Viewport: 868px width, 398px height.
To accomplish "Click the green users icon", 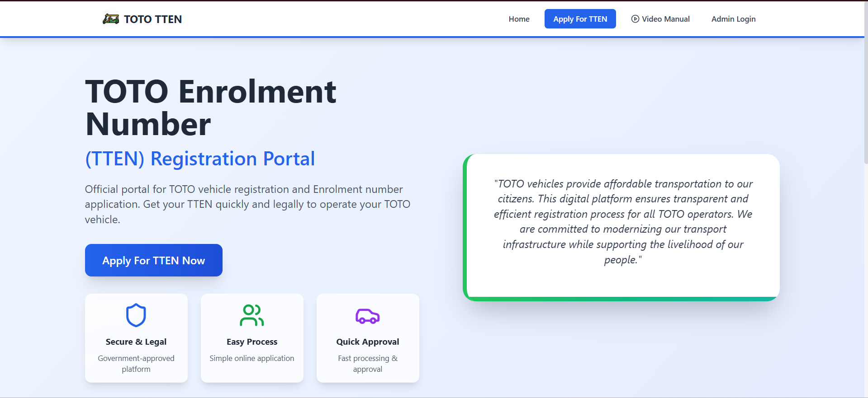I will 251,315.
